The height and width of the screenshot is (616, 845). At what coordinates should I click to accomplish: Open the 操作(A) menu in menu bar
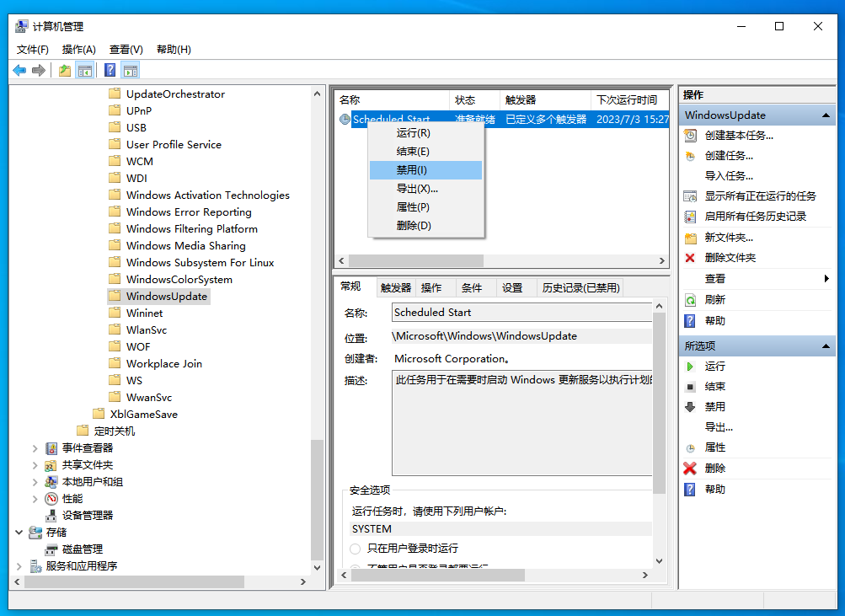coord(79,50)
